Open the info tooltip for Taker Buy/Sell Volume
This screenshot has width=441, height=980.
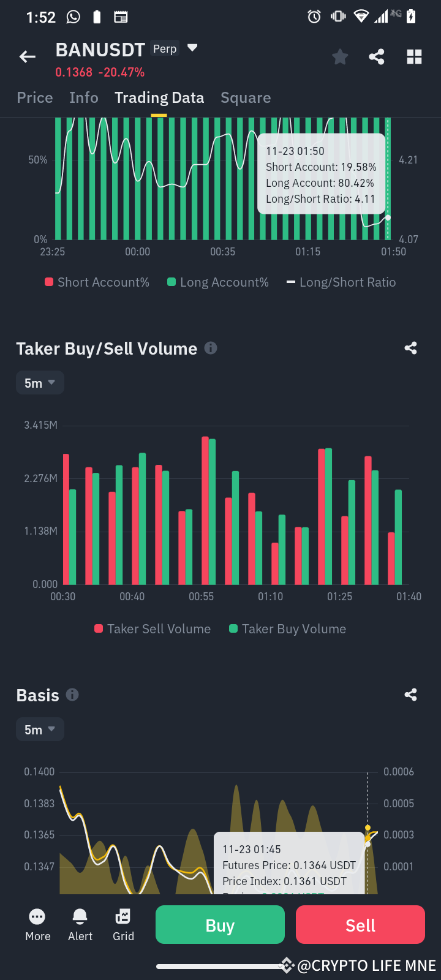coord(211,348)
